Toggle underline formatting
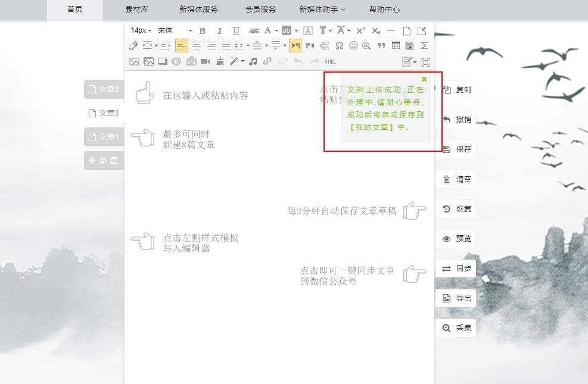Screen dimensions: 588x384 coord(236,30)
